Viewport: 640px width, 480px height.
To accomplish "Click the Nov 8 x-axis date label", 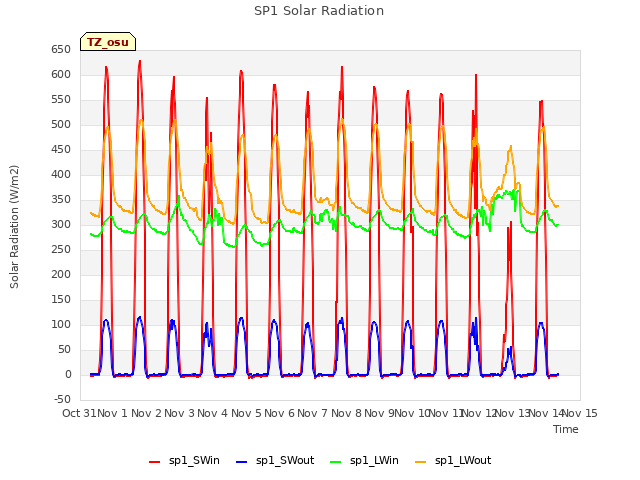I will click(347, 414).
